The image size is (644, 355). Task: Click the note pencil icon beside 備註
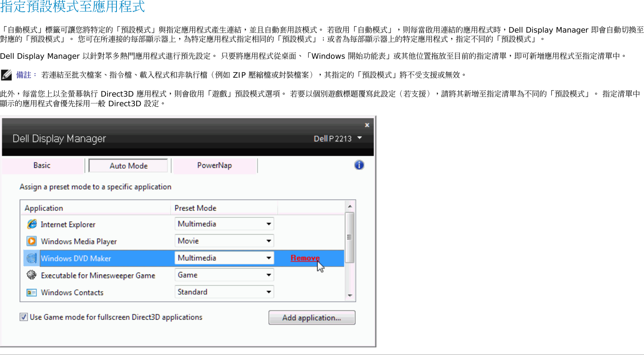[6, 75]
